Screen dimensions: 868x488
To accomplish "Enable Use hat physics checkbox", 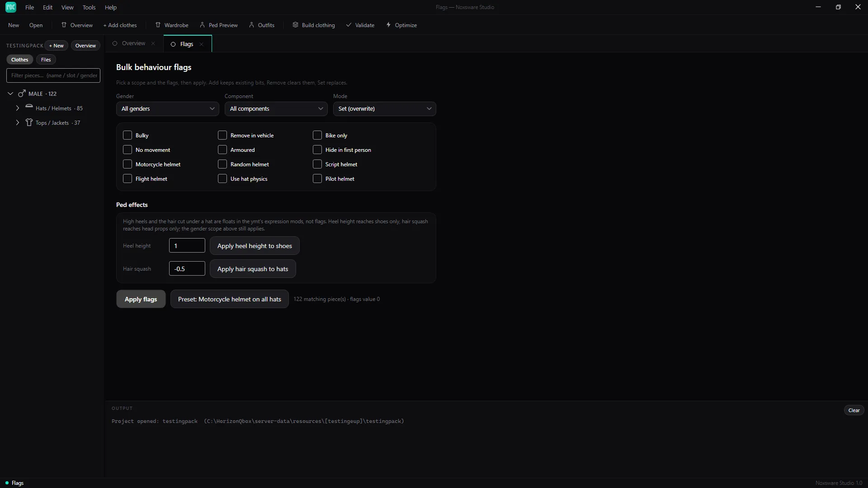I will pos(222,179).
